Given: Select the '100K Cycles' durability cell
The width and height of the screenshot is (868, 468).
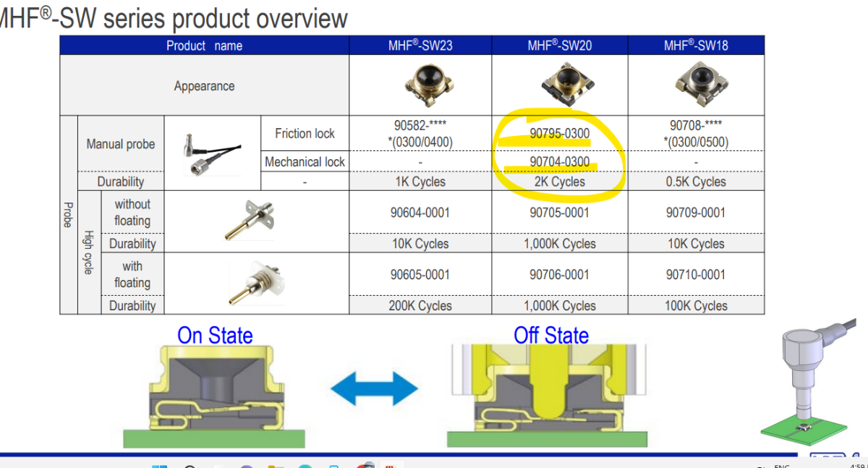Looking at the screenshot, I should (696, 306).
